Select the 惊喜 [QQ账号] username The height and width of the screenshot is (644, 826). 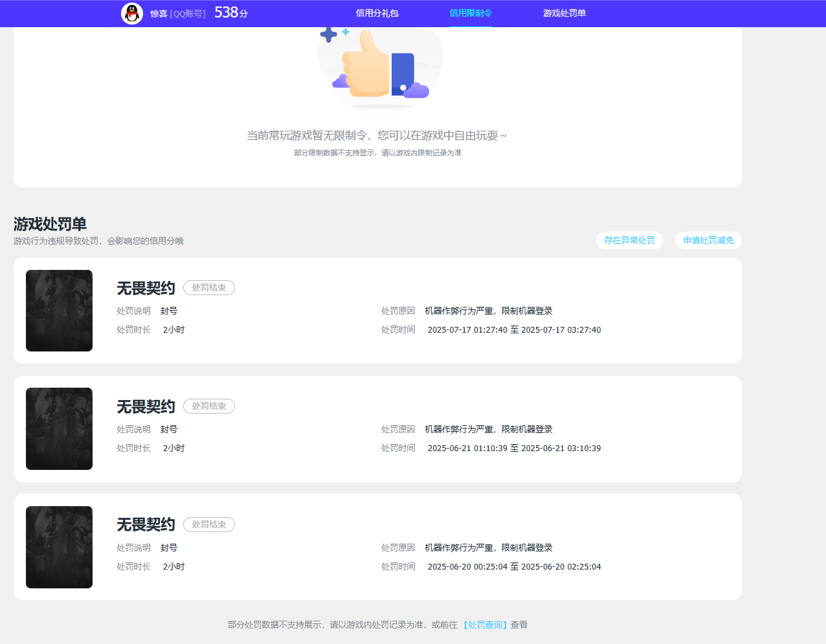coord(178,14)
